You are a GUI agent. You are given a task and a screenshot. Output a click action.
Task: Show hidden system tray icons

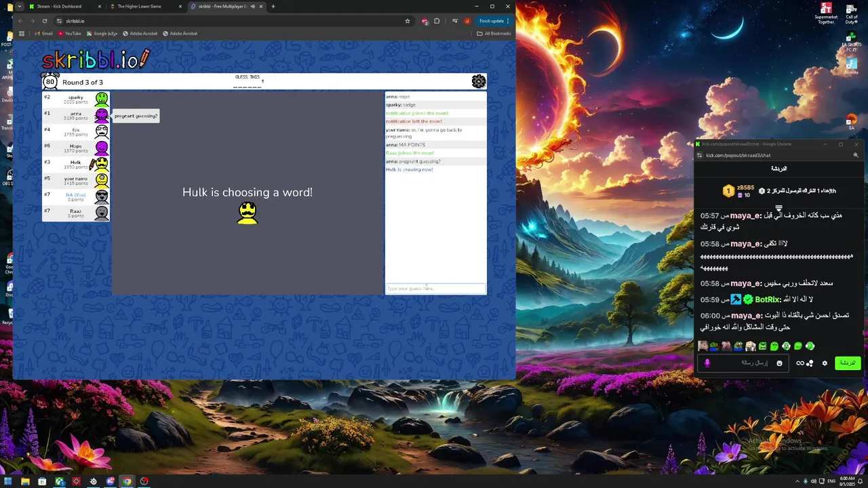pos(797,482)
